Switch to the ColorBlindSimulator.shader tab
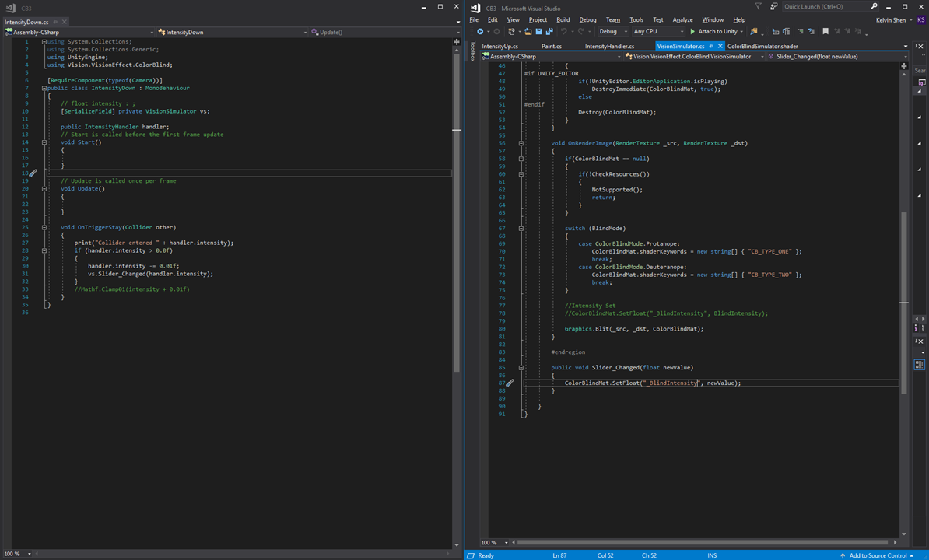The width and height of the screenshot is (929, 560). point(762,46)
